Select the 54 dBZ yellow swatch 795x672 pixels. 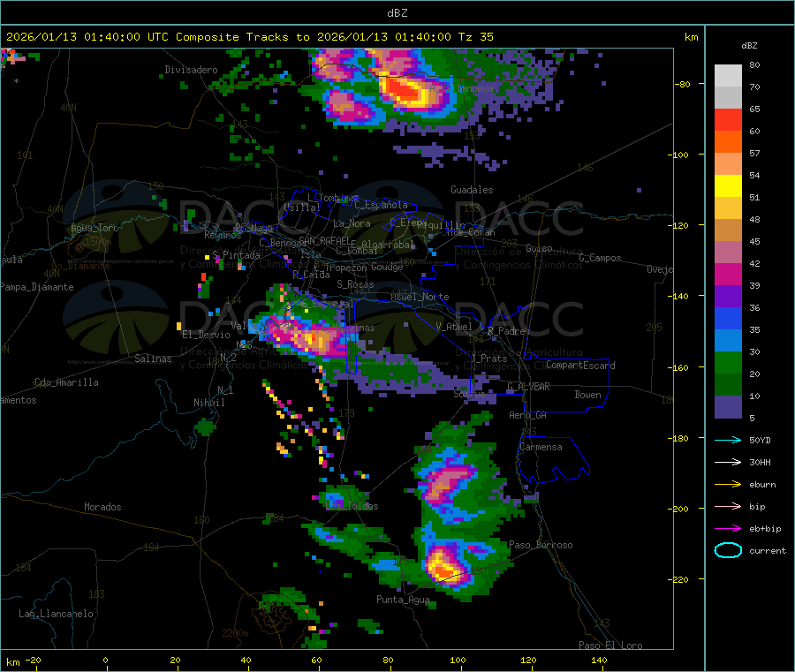tap(728, 186)
